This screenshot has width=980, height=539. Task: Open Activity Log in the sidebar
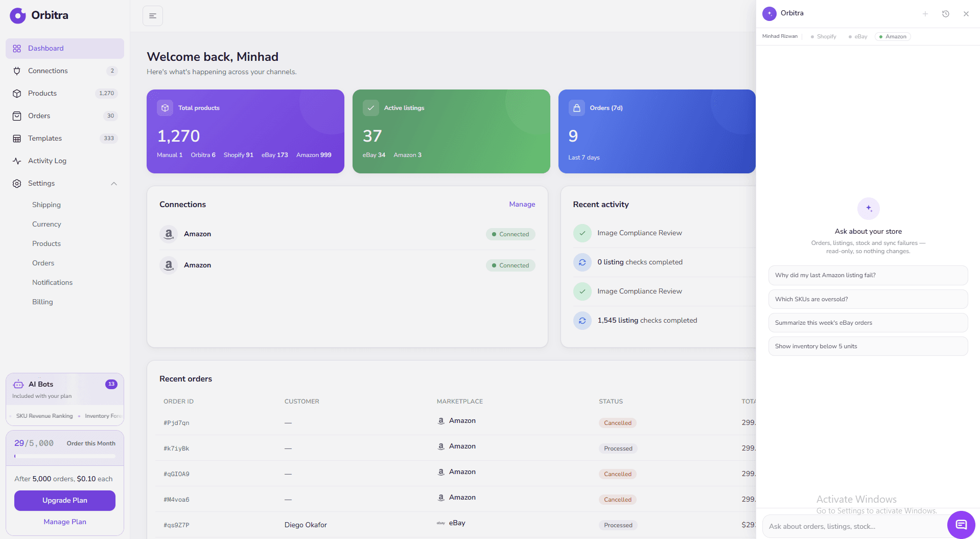(x=65, y=161)
